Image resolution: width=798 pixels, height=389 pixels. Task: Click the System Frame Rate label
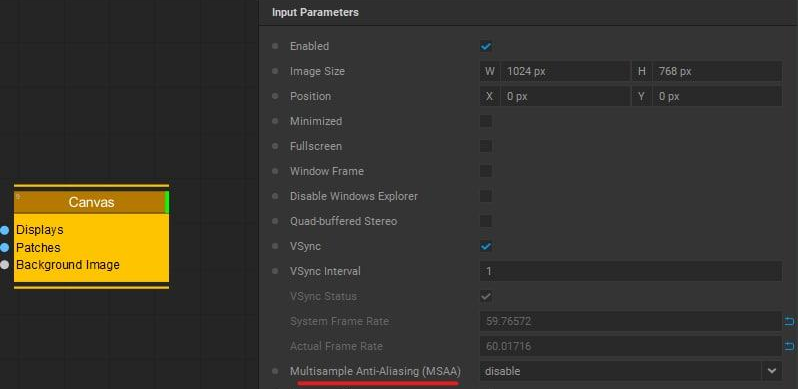(x=339, y=321)
